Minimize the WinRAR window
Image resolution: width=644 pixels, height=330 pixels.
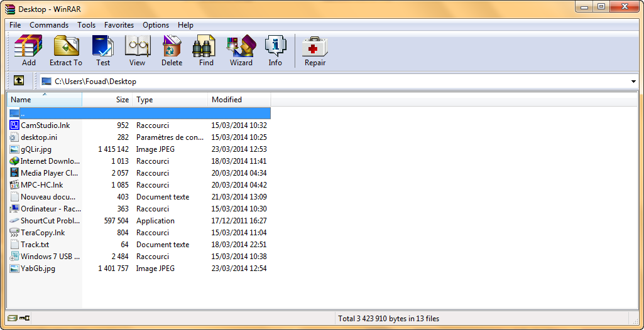[584, 6]
